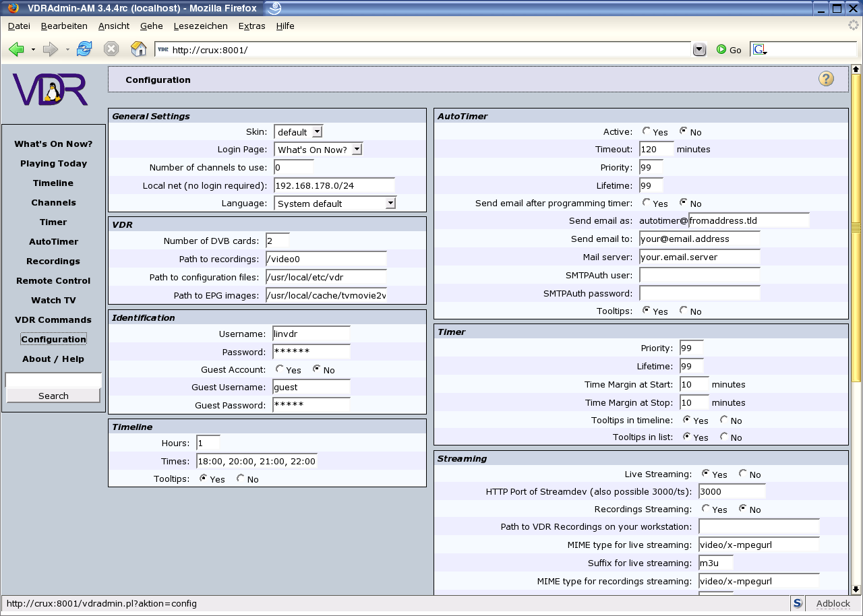Click the Home icon in toolbar
Screen dimensions: 863x616
tap(138, 49)
